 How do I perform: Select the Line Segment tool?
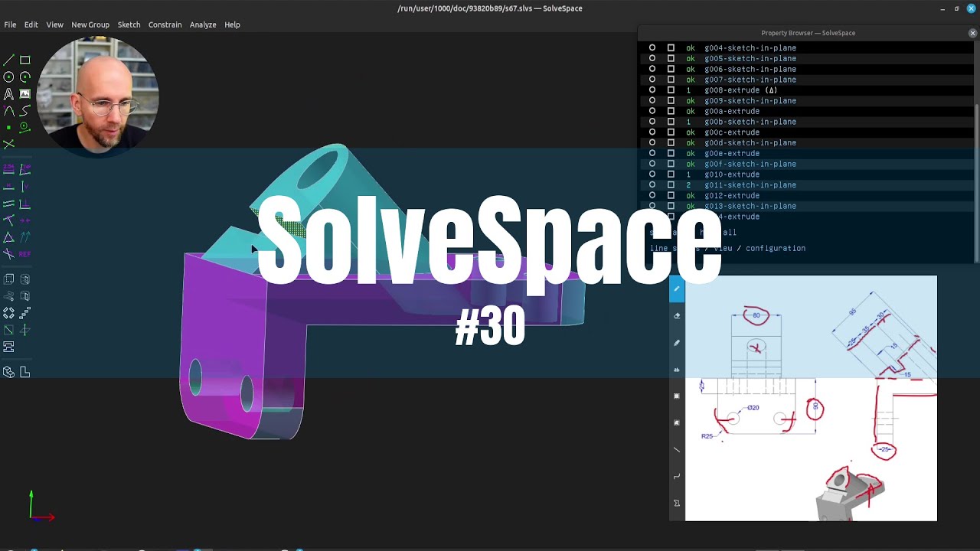click(x=8, y=60)
